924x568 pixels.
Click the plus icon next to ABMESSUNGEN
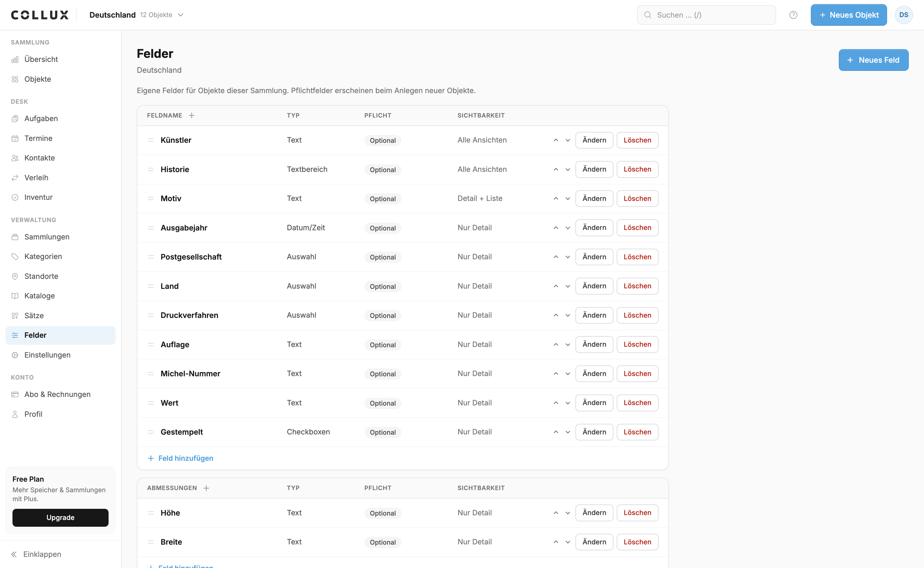[206, 488]
